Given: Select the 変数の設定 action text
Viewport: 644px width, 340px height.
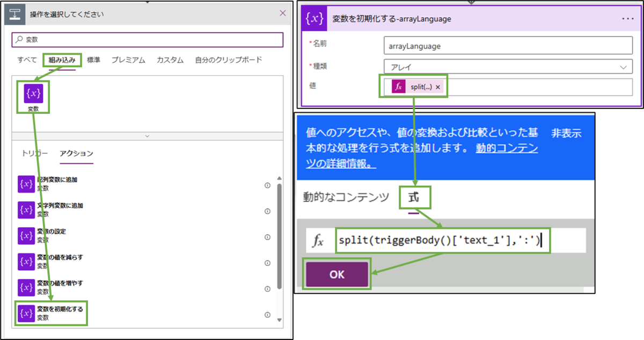Looking at the screenshot, I should 52,232.
